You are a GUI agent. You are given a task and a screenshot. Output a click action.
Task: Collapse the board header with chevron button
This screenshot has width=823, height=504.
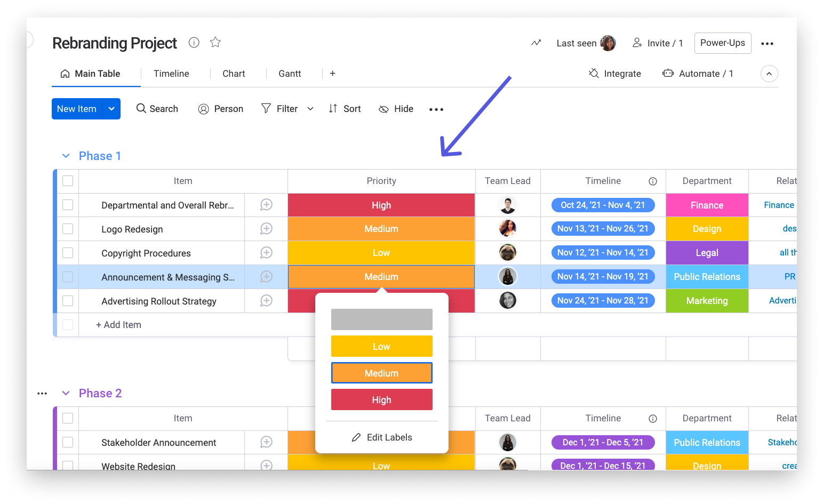tap(769, 74)
